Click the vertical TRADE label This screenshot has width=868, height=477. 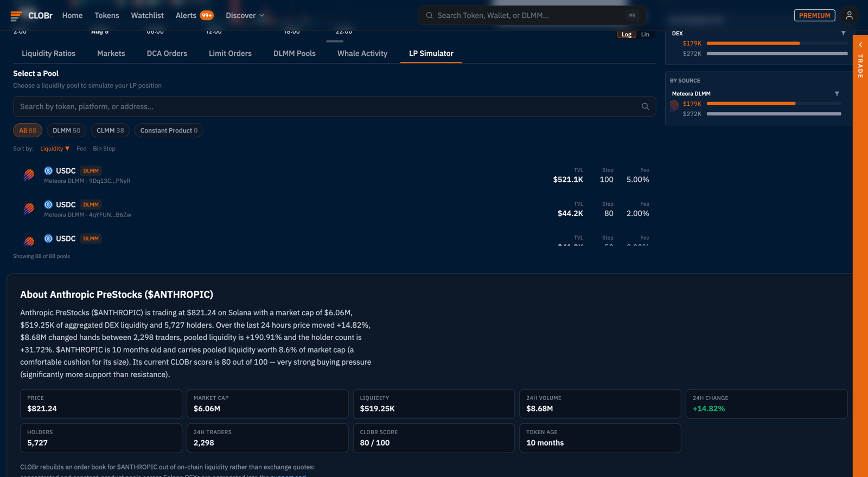coord(860,66)
